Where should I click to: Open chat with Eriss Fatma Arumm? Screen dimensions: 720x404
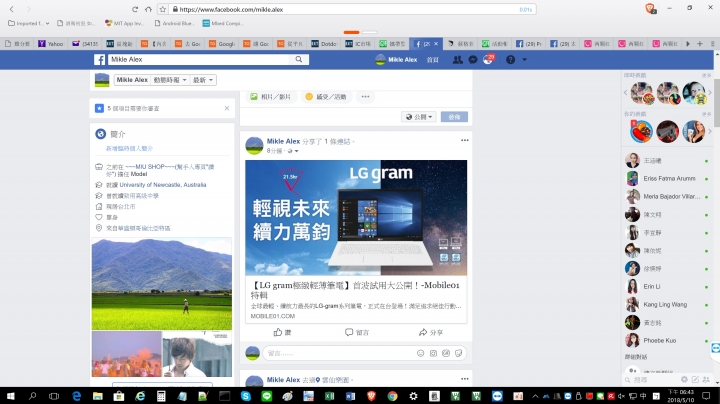(667, 178)
